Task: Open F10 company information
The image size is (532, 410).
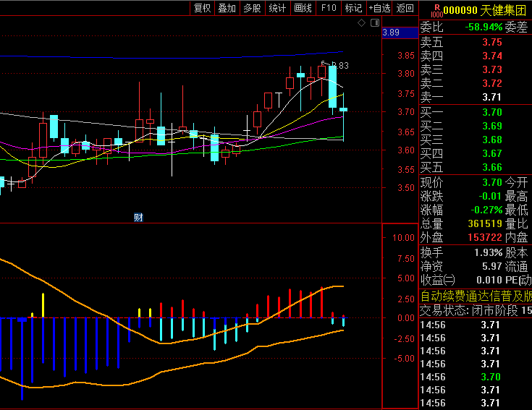Action: [329, 8]
